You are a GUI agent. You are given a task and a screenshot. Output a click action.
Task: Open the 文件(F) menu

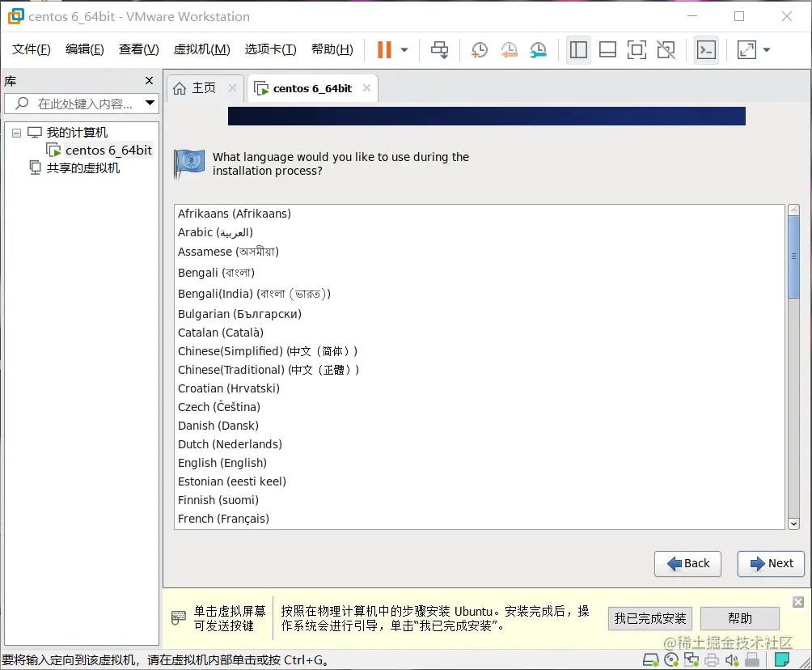(x=32, y=49)
